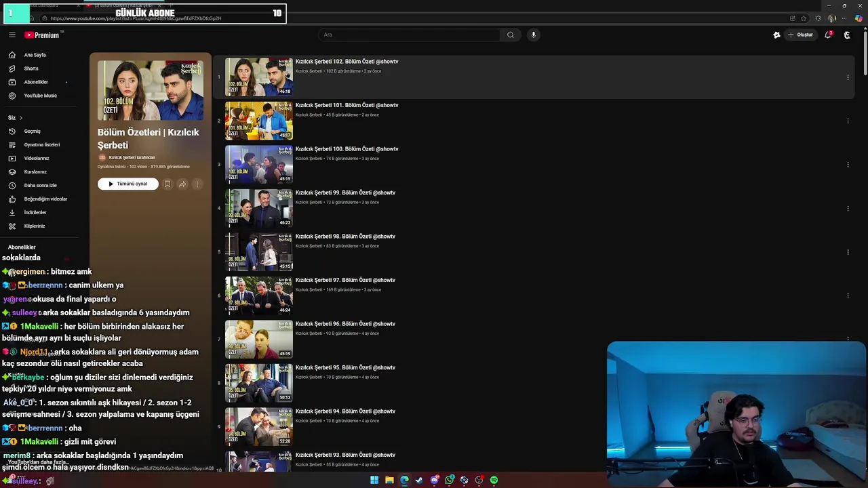
Task: Open playlist header more options menu
Action: pos(197,184)
